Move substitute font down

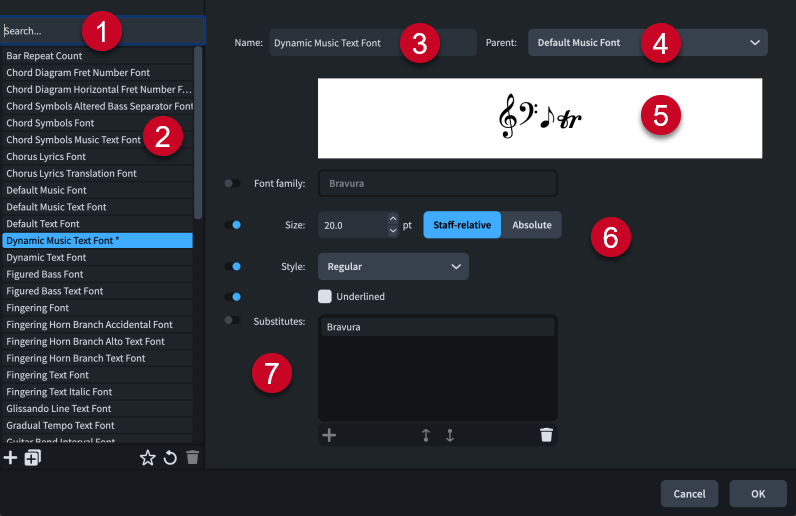(x=450, y=435)
